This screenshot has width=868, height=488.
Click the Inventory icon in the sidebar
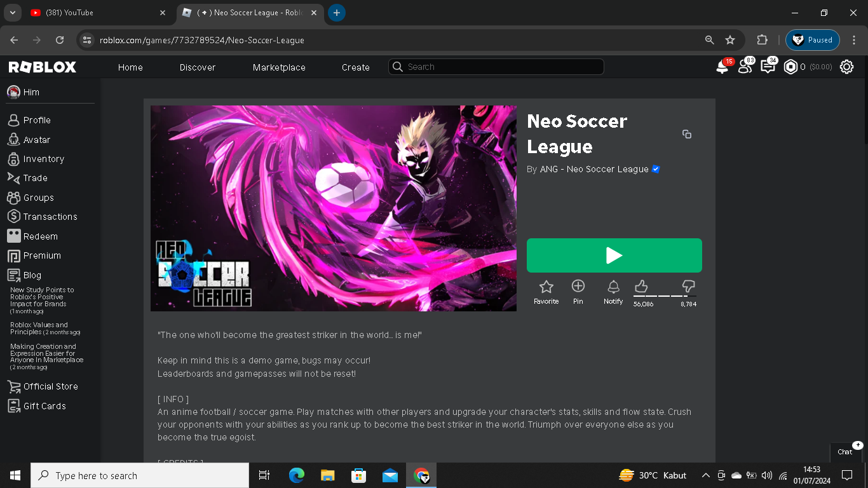(13, 159)
